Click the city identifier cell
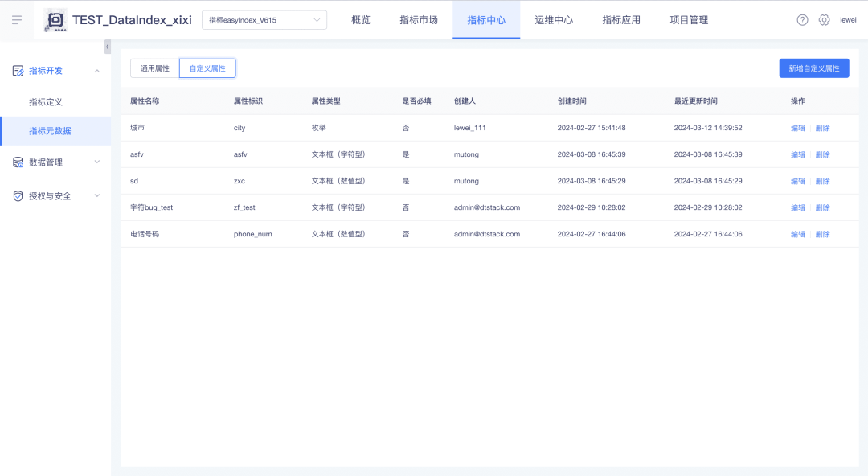This screenshot has width=868, height=476. (x=240, y=128)
